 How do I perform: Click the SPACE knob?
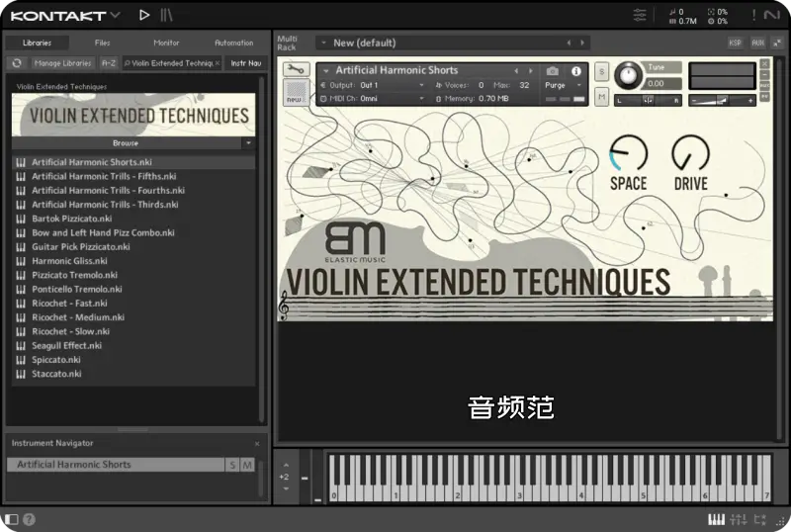tap(628, 153)
